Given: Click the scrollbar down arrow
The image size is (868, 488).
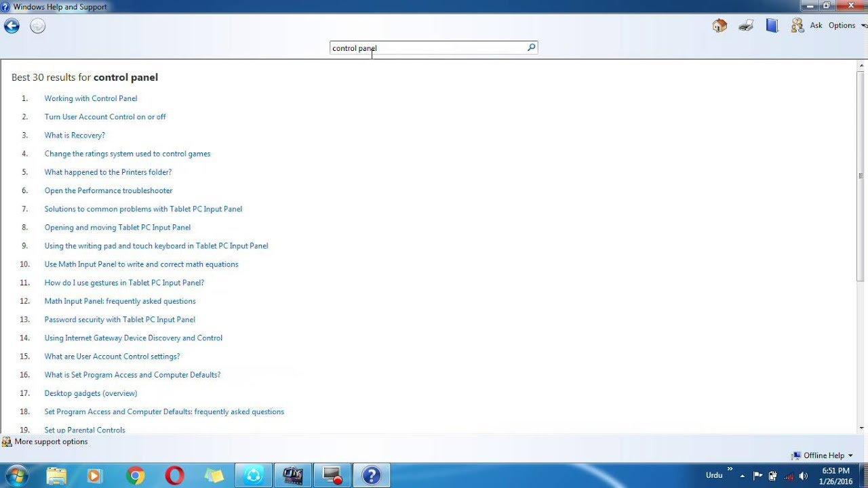Looking at the screenshot, I should [861, 428].
